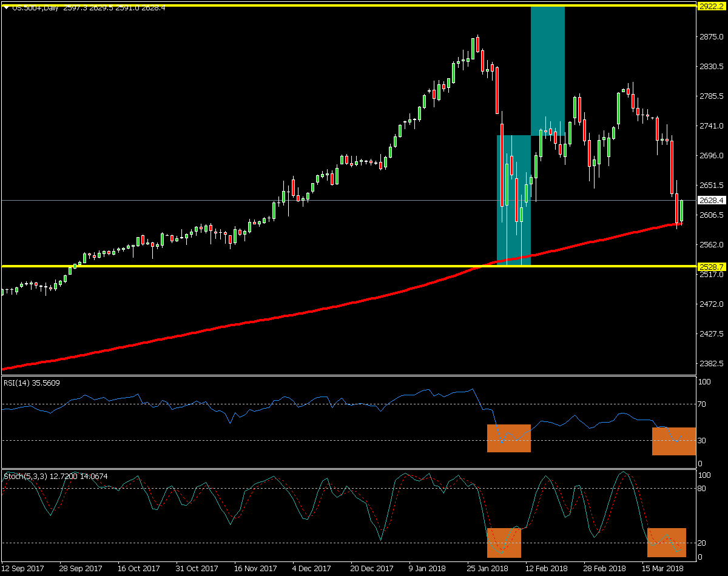Select the tall teal rectangle near the top
Image resolution: width=728 pixels, height=576 pixels.
click(x=548, y=70)
